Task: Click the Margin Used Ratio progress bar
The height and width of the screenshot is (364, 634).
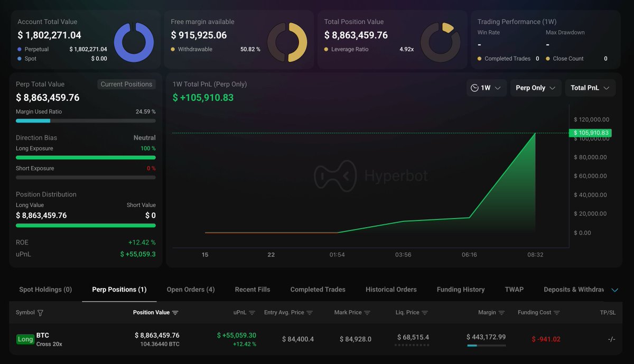Action: [86, 120]
